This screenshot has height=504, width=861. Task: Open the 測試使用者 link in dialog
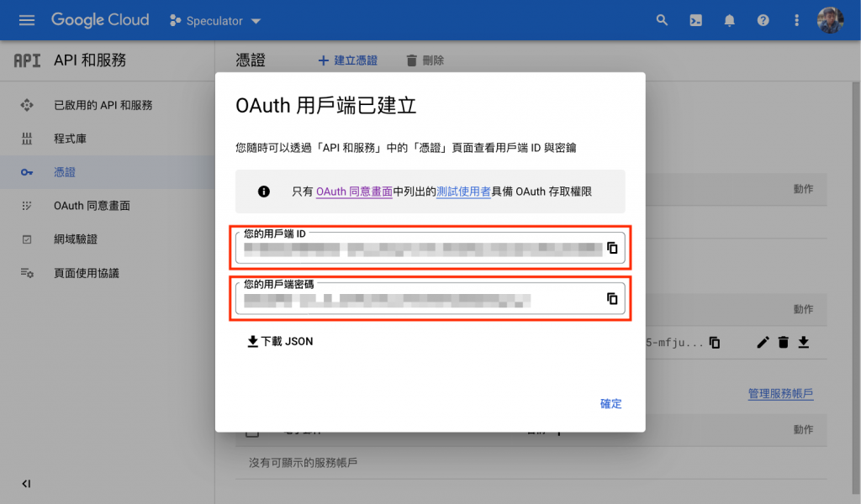click(x=463, y=192)
